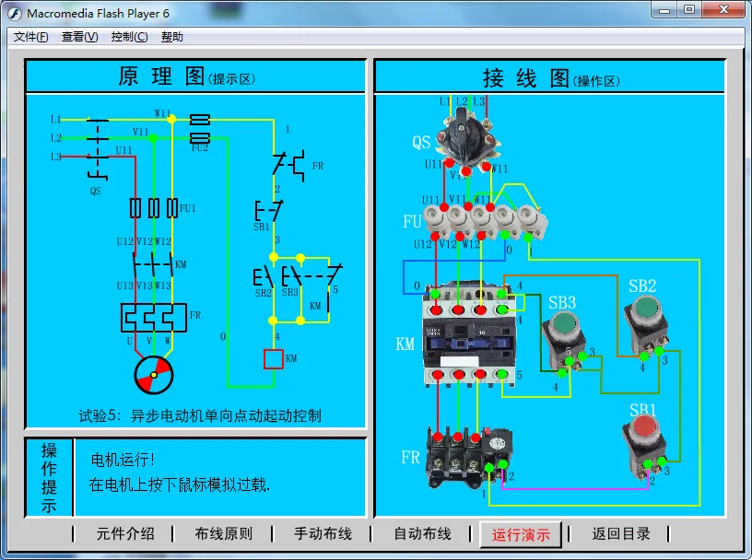The image size is (752, 560).
Task: Click the 电机运行! hint text
Action: point(123,460)
